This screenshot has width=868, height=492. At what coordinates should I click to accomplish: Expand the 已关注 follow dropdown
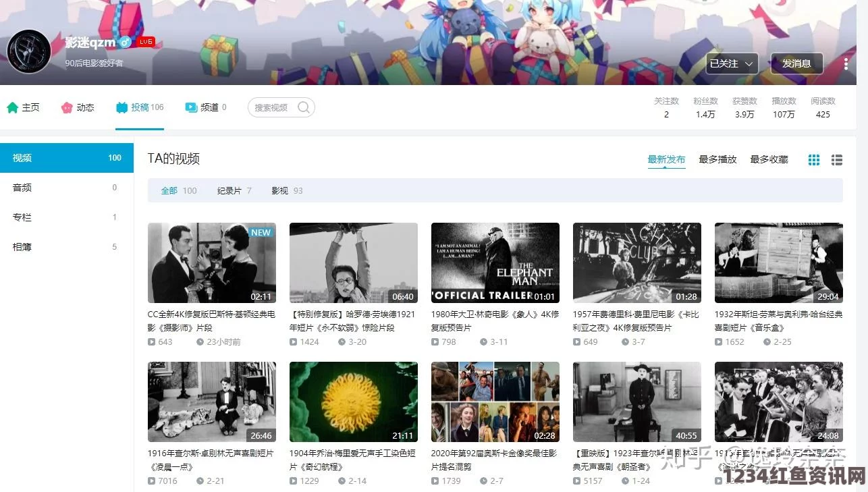point(732,63)
